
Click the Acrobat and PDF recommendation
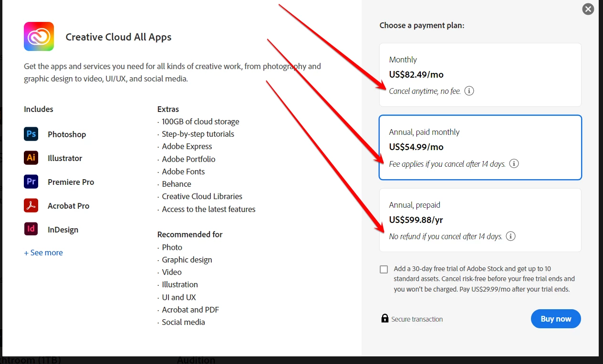coord(190,310)
